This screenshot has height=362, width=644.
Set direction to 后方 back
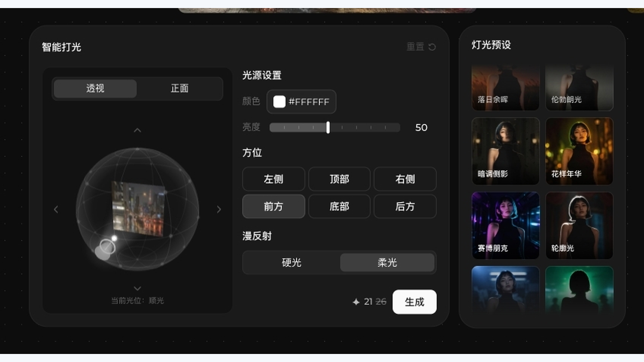pyautogui.click(x=405, y=206)
